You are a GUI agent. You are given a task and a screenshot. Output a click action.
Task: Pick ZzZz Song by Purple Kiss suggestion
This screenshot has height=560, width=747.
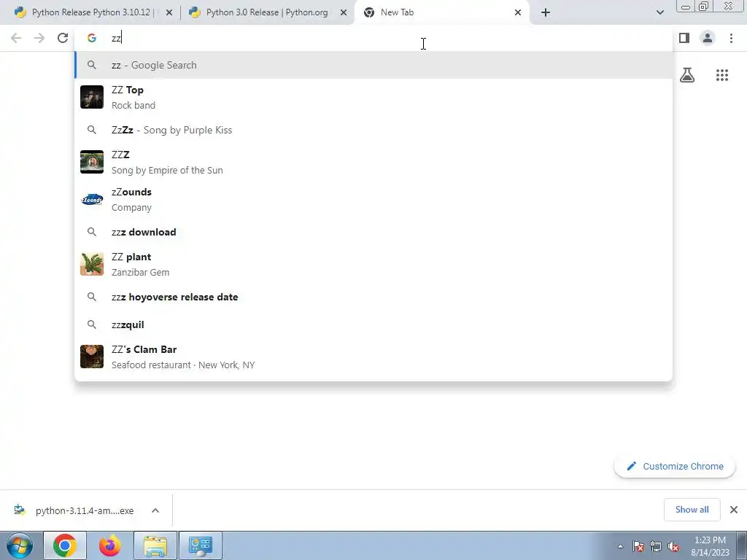point(373,130)
